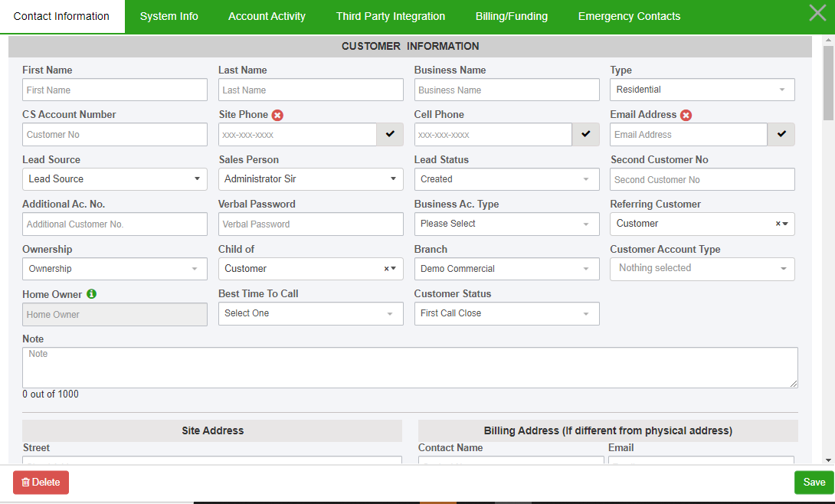Go to the Account Activity tab
The height and width of the screenshot is (504, 835).
coord(267,17)
